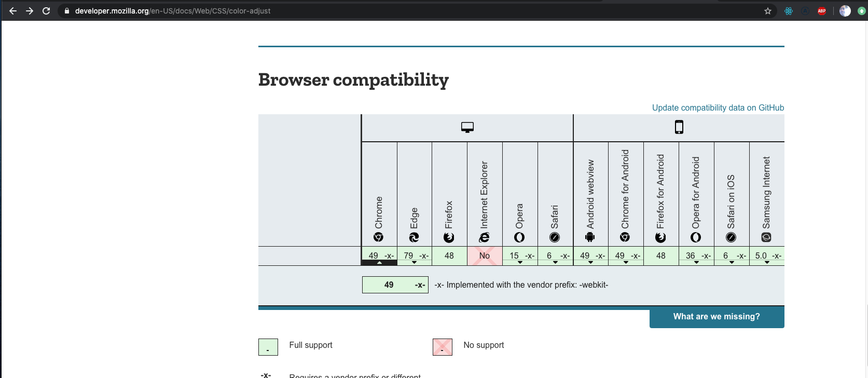Click the desktop platform icon in the table header
Screen dimensions: 868x378
(467, 127)
